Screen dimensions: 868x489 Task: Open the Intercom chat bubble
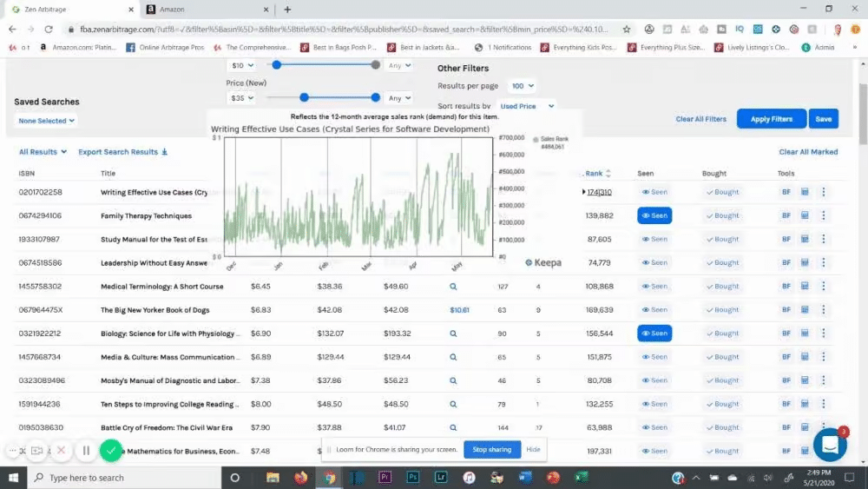tap(830, 444)
